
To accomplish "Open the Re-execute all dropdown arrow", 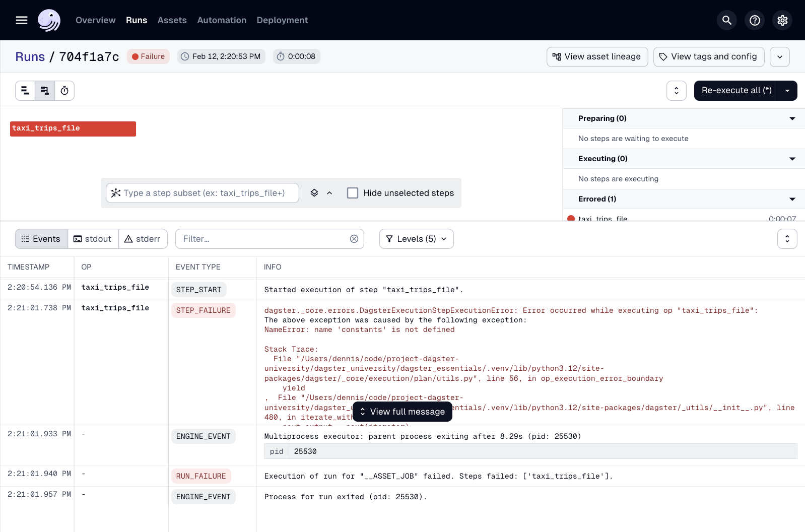I will click(x=787, y=91).
